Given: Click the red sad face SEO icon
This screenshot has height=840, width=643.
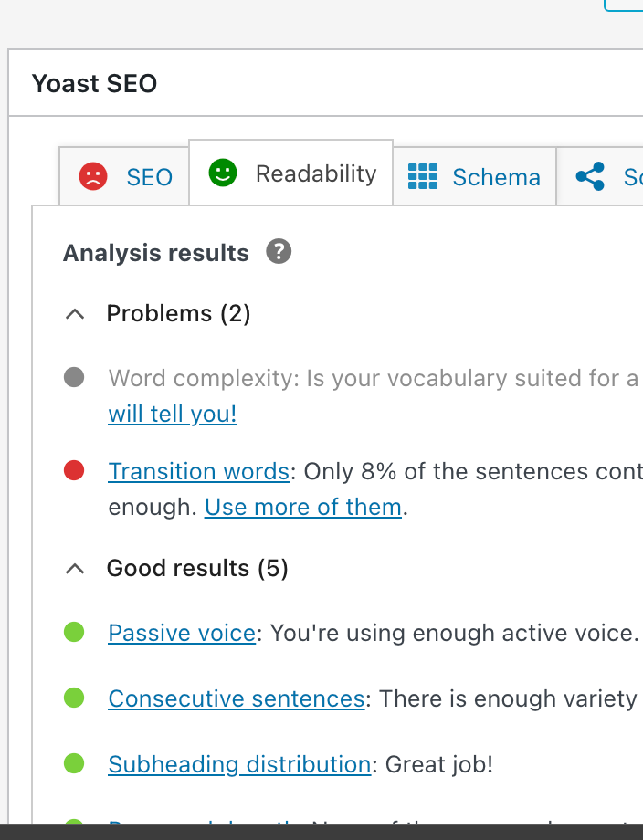Looking at the screenshot, I should pyautogui.click(x=93, y=176).
